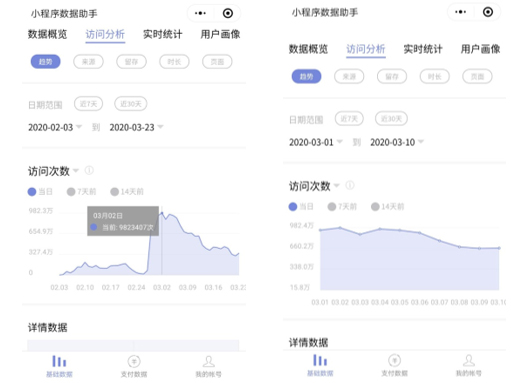Tap the circular close target icon in the left panel

point(228,13)
